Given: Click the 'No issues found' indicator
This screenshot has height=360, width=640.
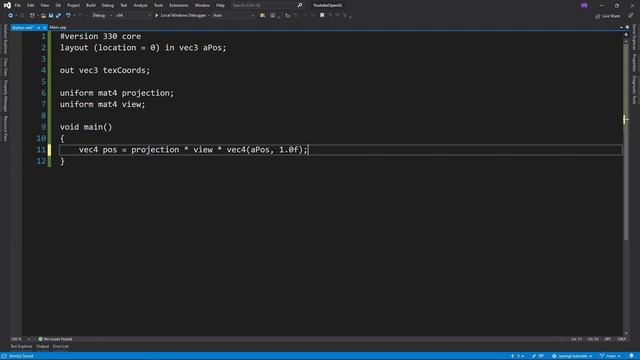Looking at the screenshot, I should click(56, 339).
